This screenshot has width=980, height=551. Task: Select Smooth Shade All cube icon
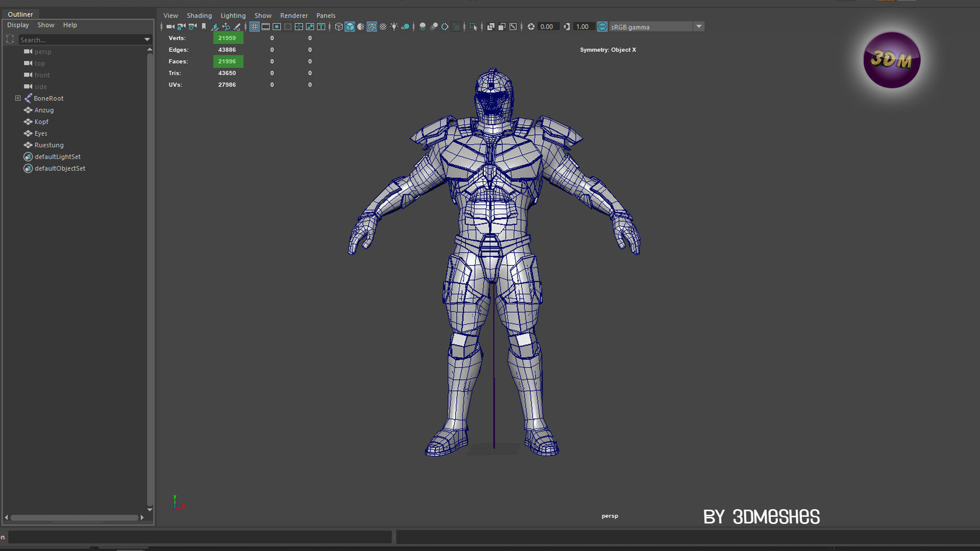(x=350, y=27)
